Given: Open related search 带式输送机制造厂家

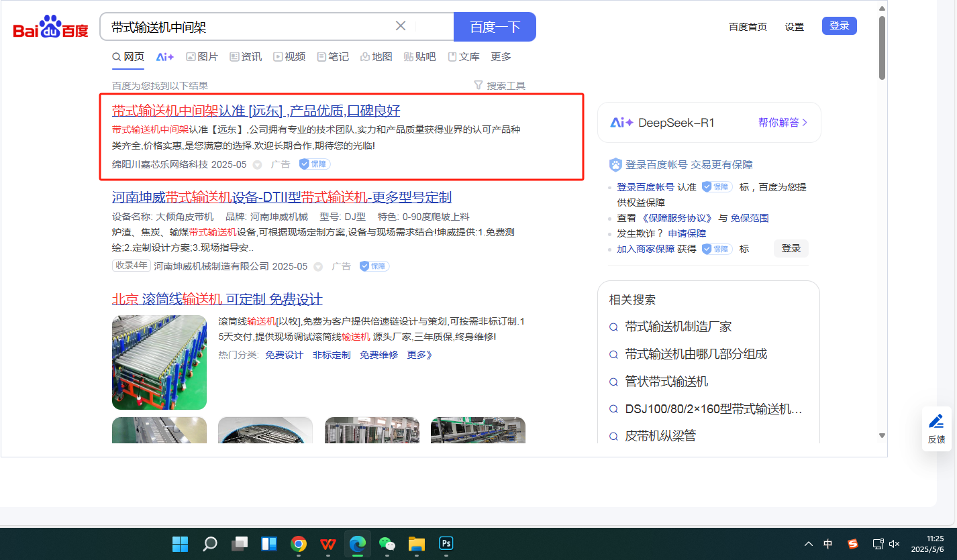Looking at the screenshot, I should [678, 327].
